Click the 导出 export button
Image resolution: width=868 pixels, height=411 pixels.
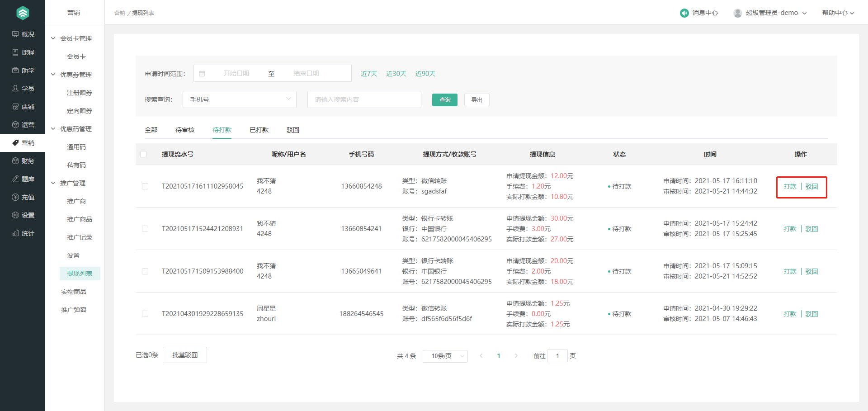click(477, 100)
